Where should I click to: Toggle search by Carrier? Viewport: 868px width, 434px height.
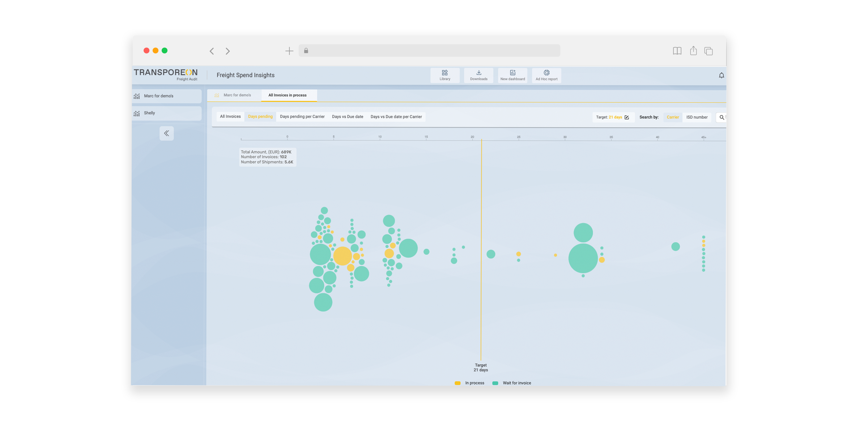coord(672,117)
